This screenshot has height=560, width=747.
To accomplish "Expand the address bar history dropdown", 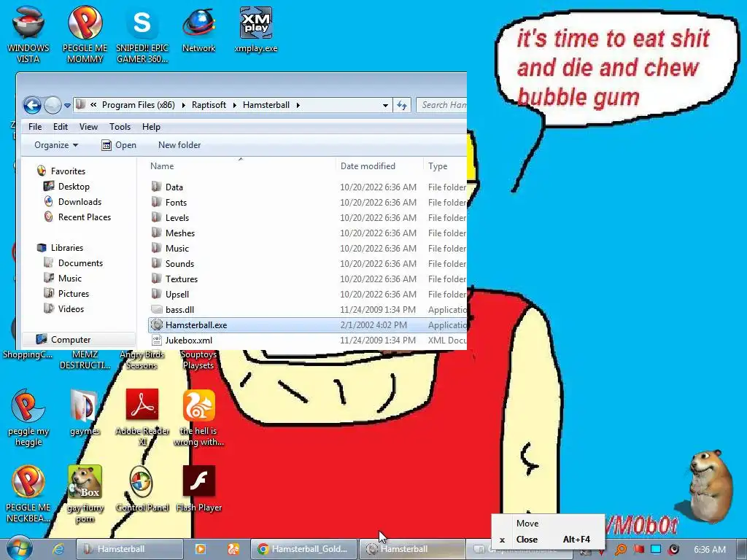I will tap(385, 105).
